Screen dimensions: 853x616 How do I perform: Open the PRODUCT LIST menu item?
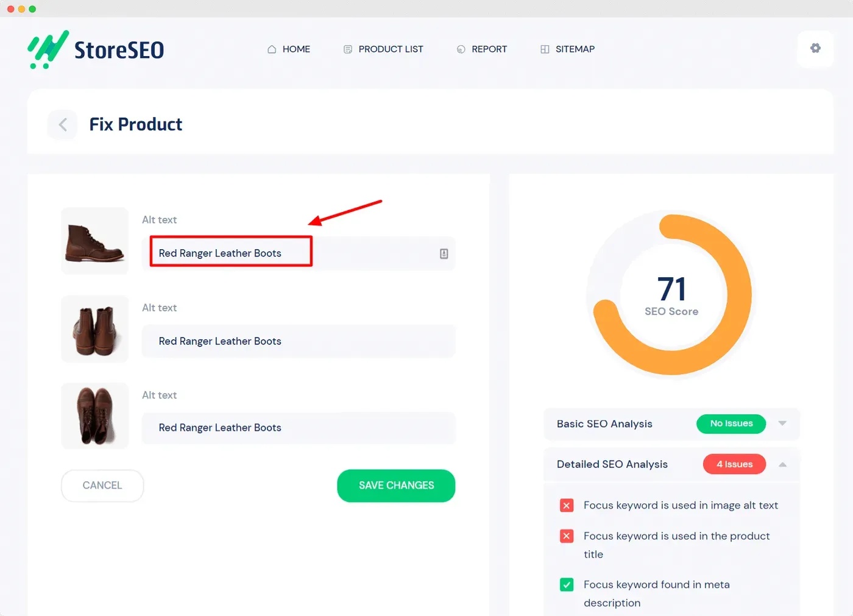391,49
